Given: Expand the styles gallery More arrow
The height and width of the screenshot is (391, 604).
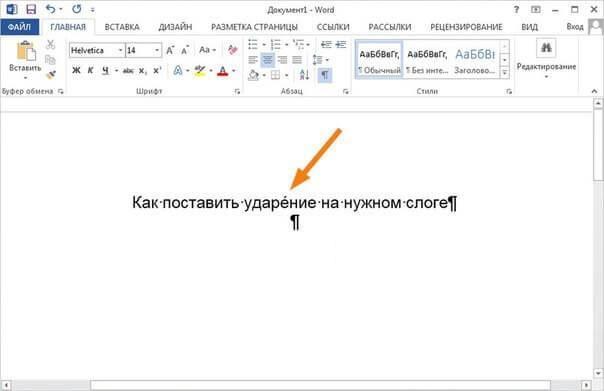Looking at the screenshot, I should click(x=505, y=72).
